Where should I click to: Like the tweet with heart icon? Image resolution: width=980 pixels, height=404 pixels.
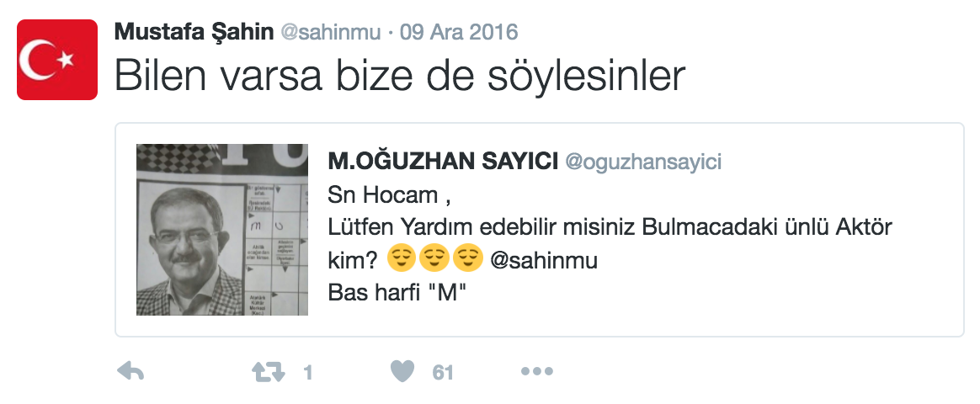click(x=402, y=371)
